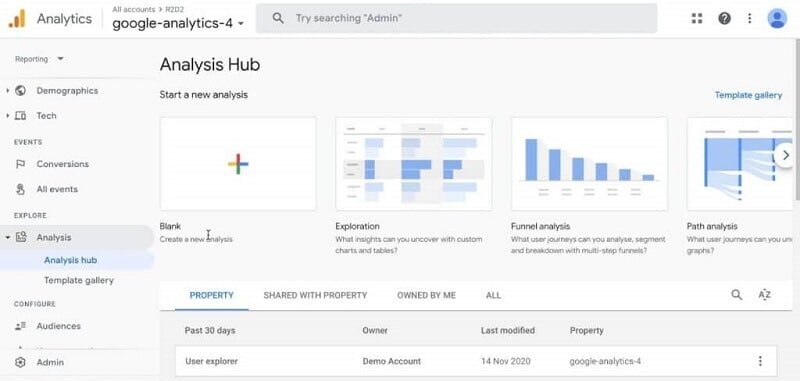Click the All events touch icon
Screen dimensions: 800x381
pyautogui.click(x=20, y=189)
